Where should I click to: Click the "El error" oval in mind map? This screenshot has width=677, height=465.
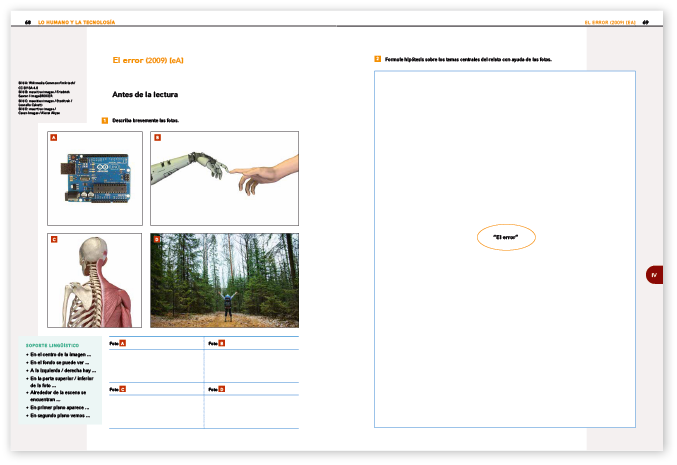click(506, 237)
